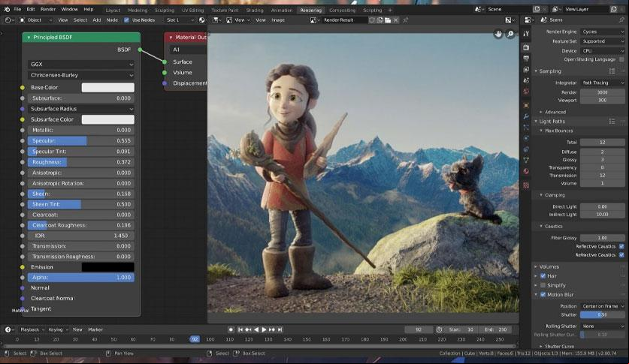Open the File menu
Image resolution: width=629 pixels, height=364 pixels.
tap(17, 9)
